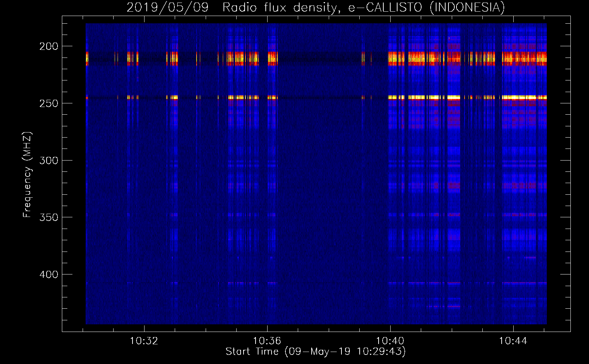Click the 250 frequency tick label
589x364 pixels.
tap(49, 103)
